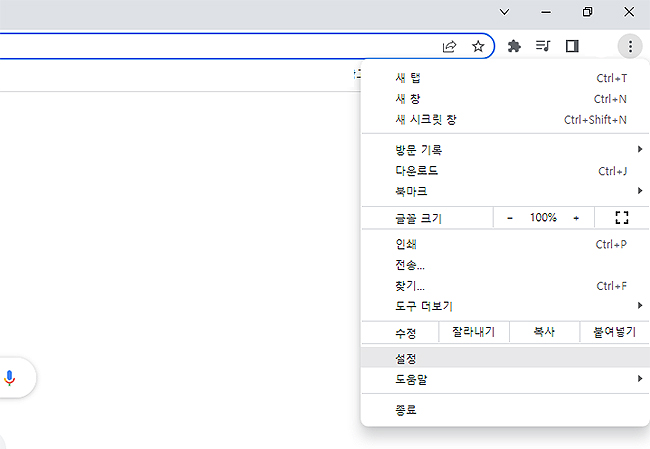This screenshot has height=449, width=650.
Task: Expand the 도움말 help submenu
Action: [505, 379]
